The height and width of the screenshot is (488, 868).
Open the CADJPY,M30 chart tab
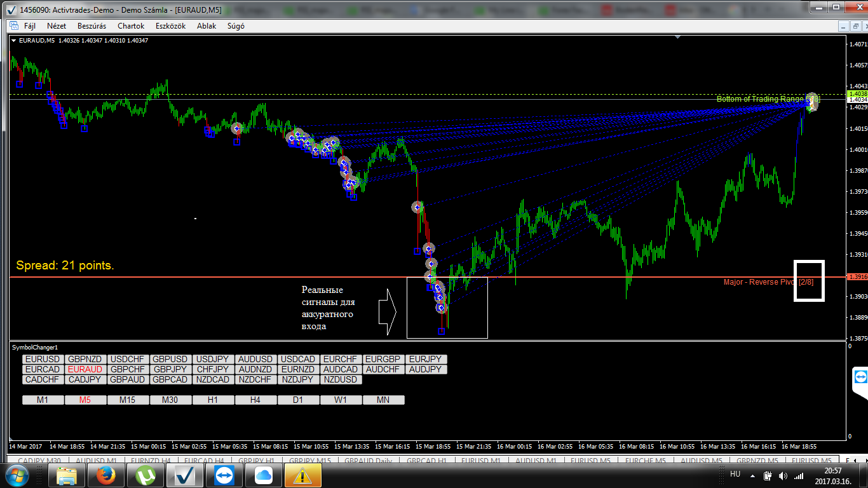[40, 460]
